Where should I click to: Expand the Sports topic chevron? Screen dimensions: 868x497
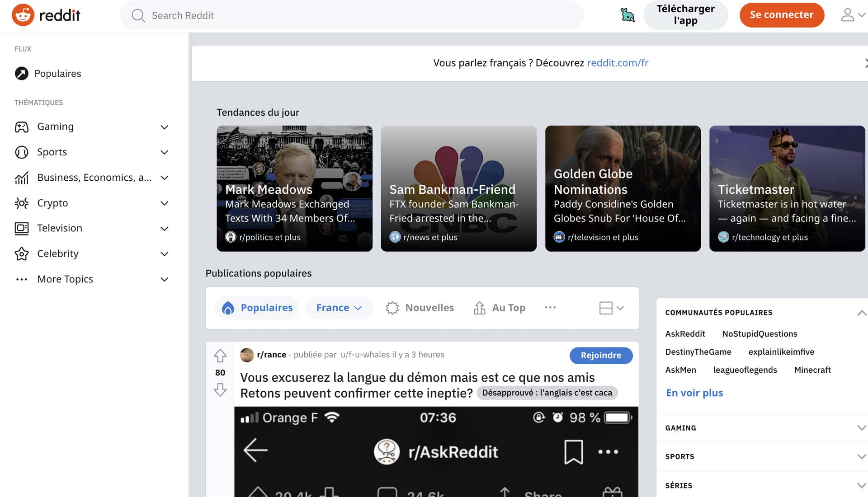coord(165,152)
